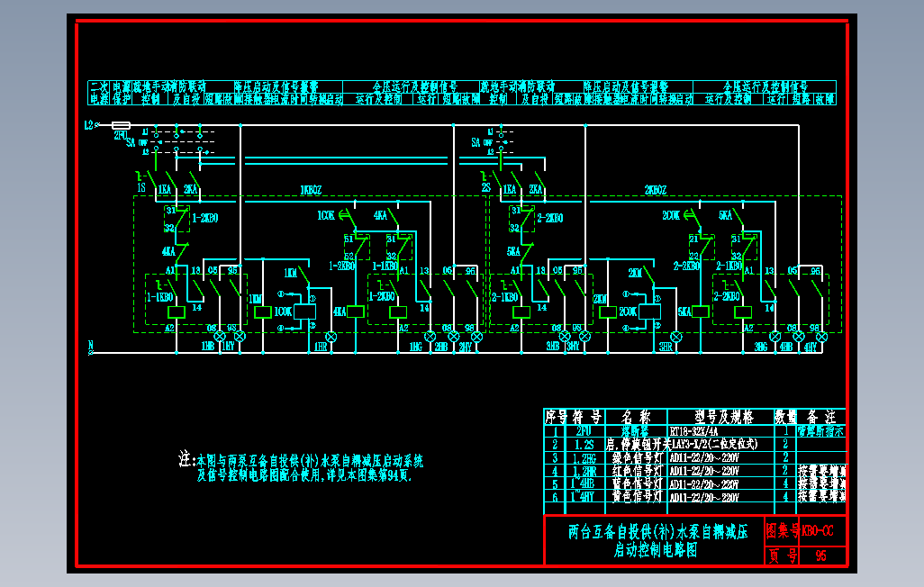Click the 型号及规格 column header
Image resolution: width=924 pixels, height=587 pixels.
click(724, 417)
